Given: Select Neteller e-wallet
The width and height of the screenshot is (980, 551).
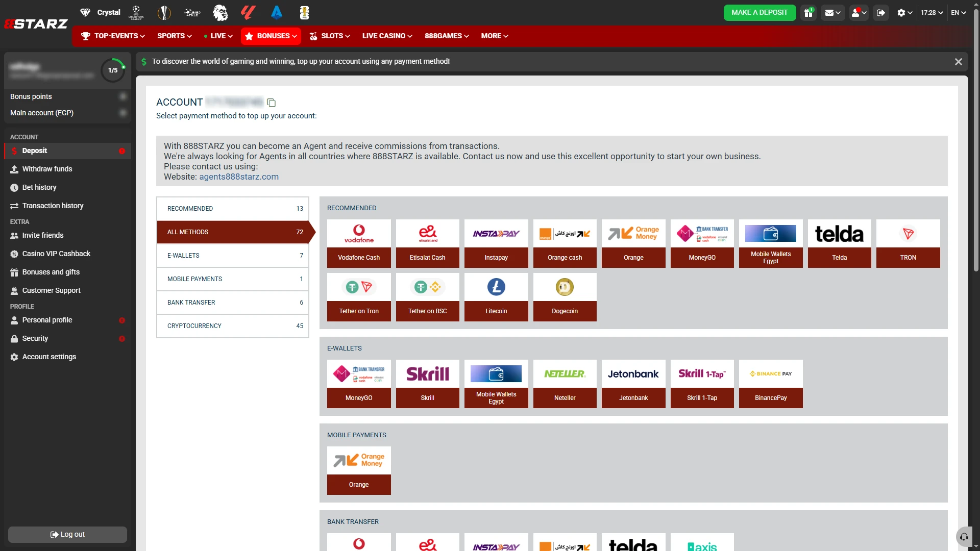Looking at the screenshot, I should point(565,384).
